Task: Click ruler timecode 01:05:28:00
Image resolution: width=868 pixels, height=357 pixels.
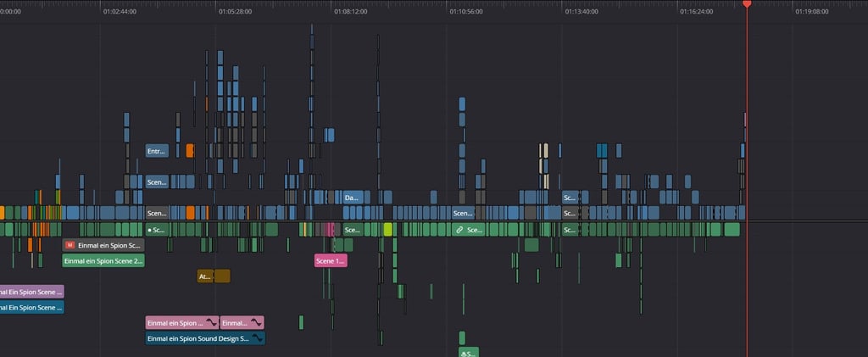Action: 235,12
